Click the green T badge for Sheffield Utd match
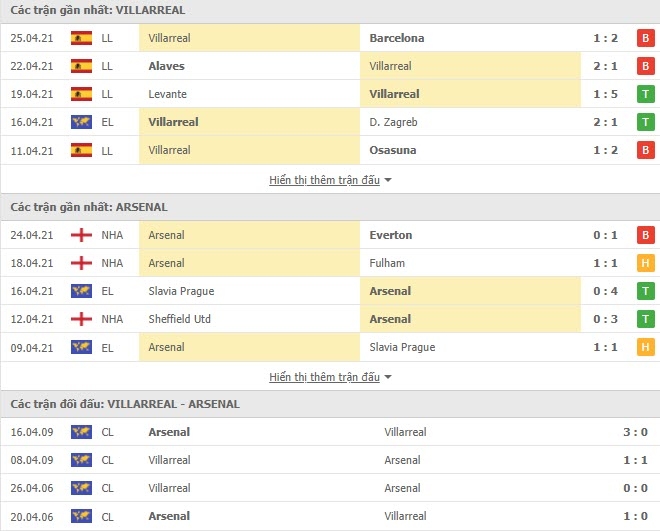The width and height of the screenshot is (660, 531). point(645,319)
